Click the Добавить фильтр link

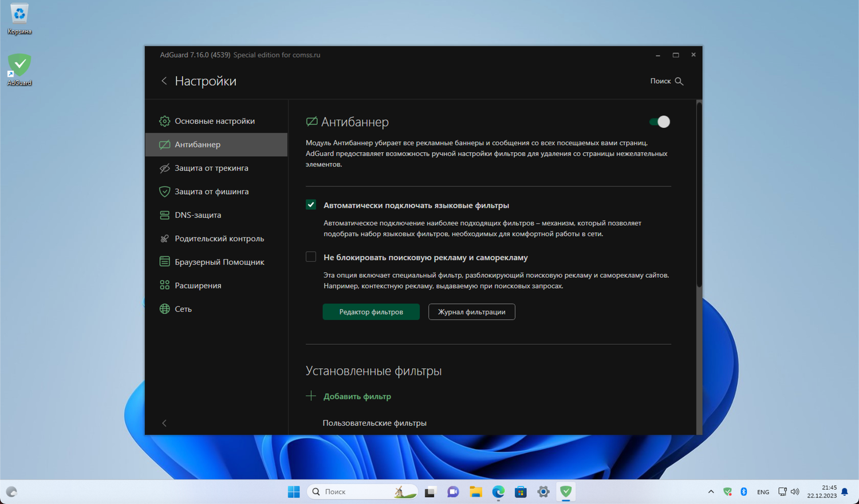[x=357, y=396]
